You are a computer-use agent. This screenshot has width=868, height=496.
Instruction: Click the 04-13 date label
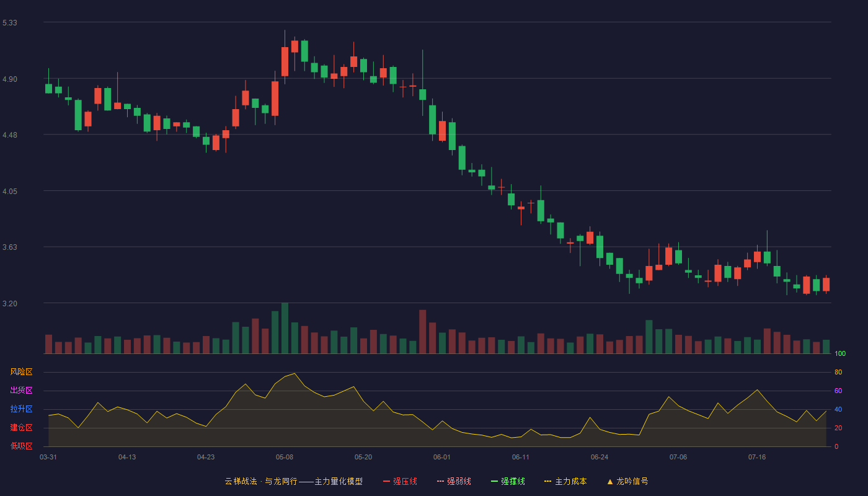click(127, 457)
